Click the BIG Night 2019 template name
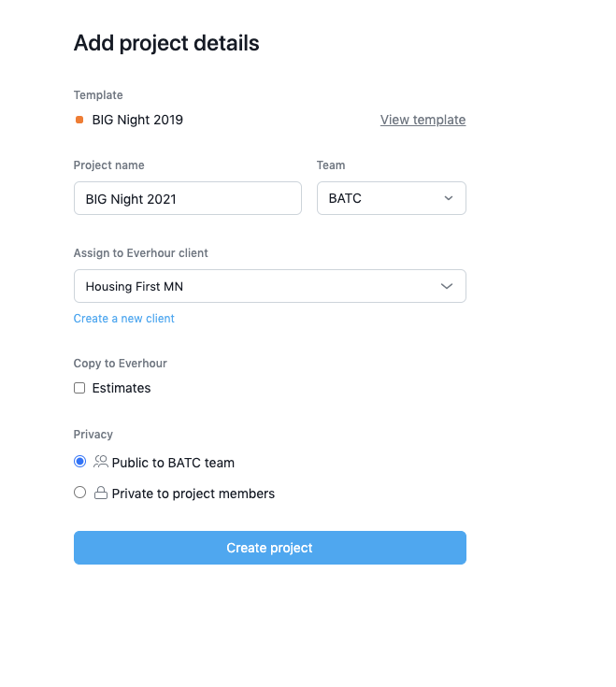 [x=137, y=120]
